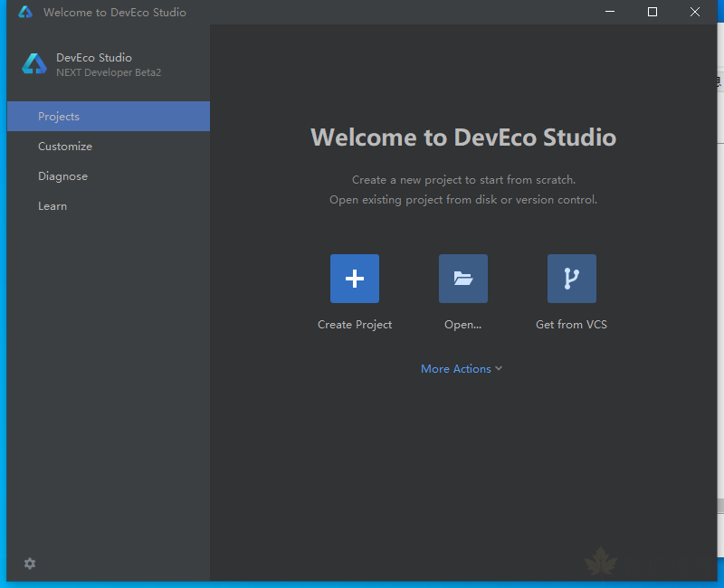Minimize the DevEco Studio window
The image size is (724, 588).
[x=611, y=13]
